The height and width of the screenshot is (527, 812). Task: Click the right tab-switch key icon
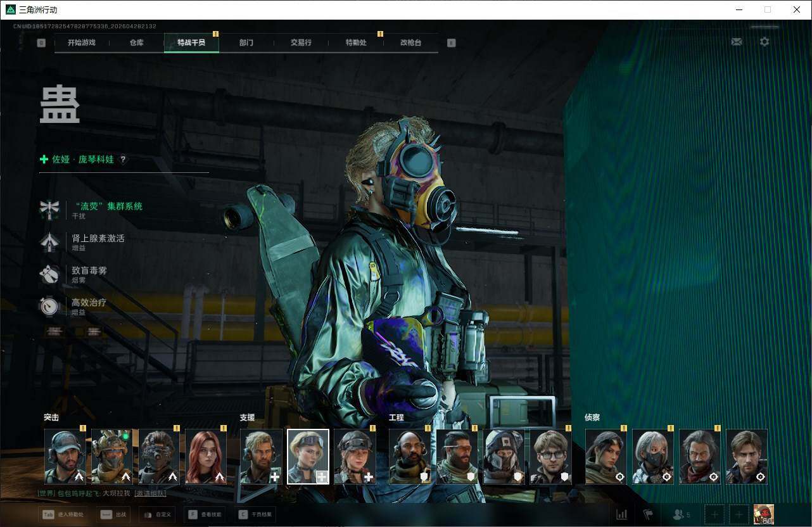451,43
